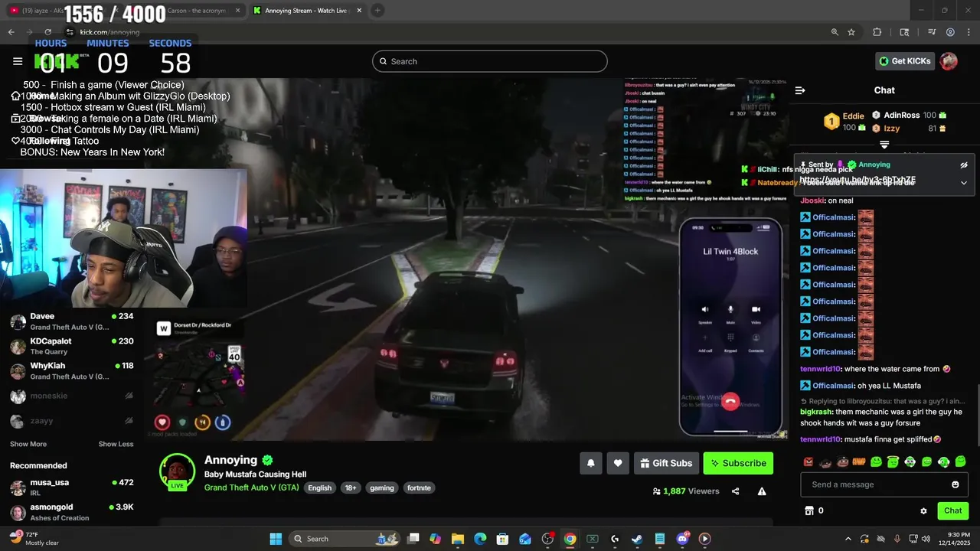Image resolution: width=980 pixels, height=551 pixels.
Task: Open Chrome three-dot menu
Action: (967, 32)
